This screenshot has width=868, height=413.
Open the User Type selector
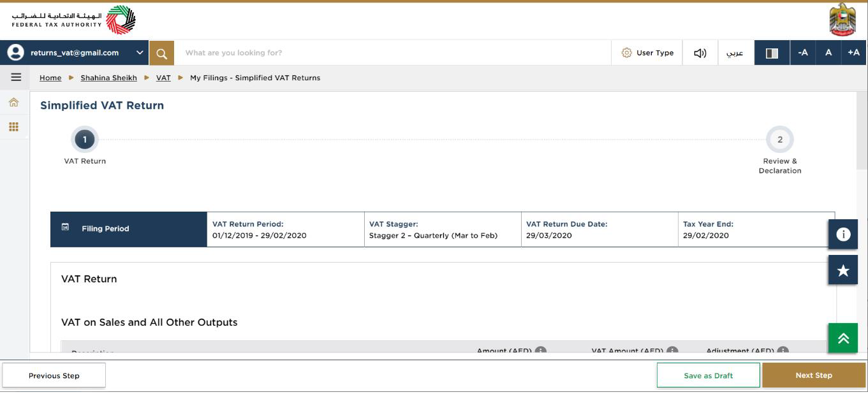(647, 53)
